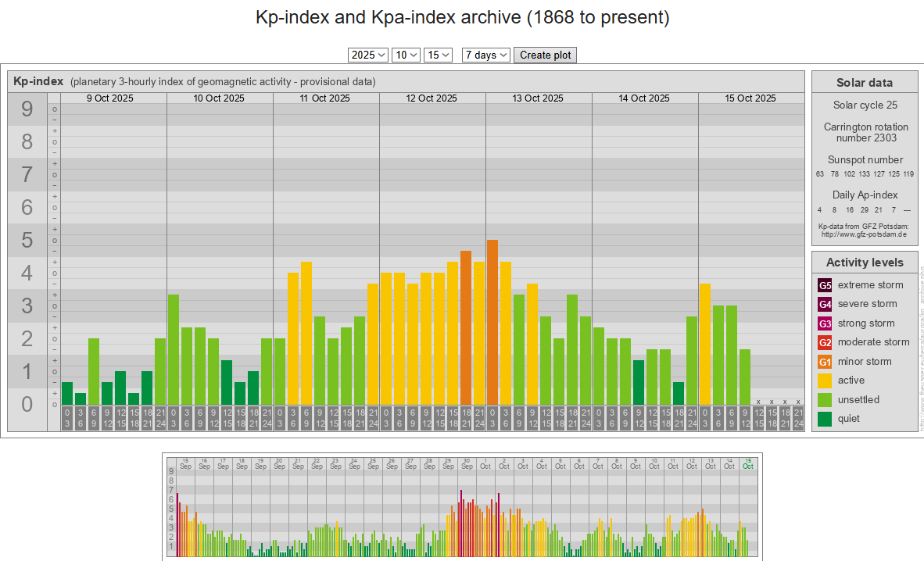Click the tallest yellow bar on 11 Oct
This screenshot has height=561, width=924.
(306, 333)
